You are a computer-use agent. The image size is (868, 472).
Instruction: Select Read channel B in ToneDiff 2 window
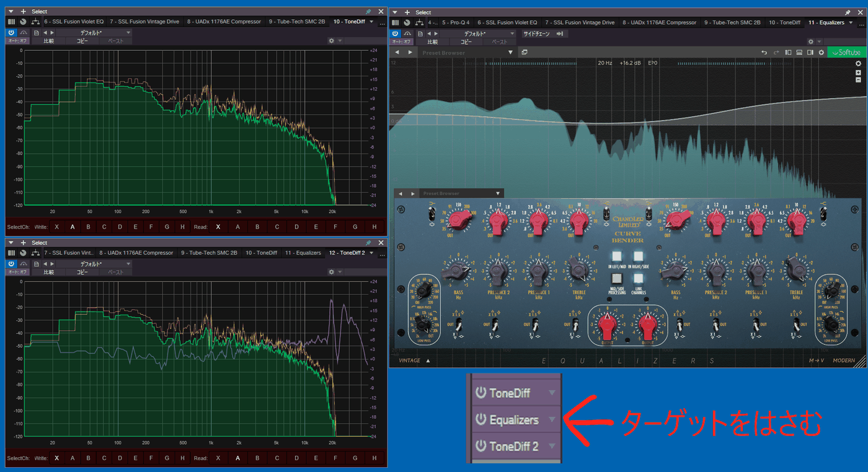257,458
